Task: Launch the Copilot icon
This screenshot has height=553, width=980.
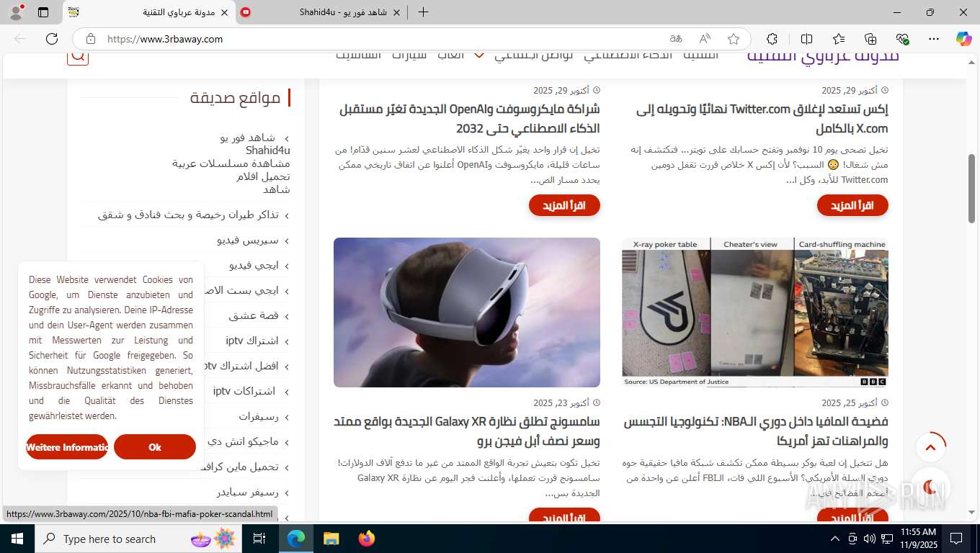Action: pos(963,39)
